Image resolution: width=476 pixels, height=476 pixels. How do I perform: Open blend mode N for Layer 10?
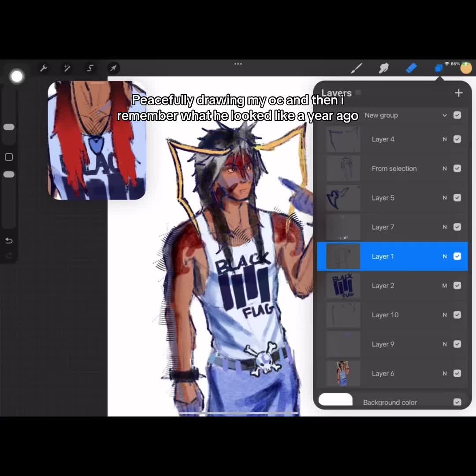(x=444, y=315)
